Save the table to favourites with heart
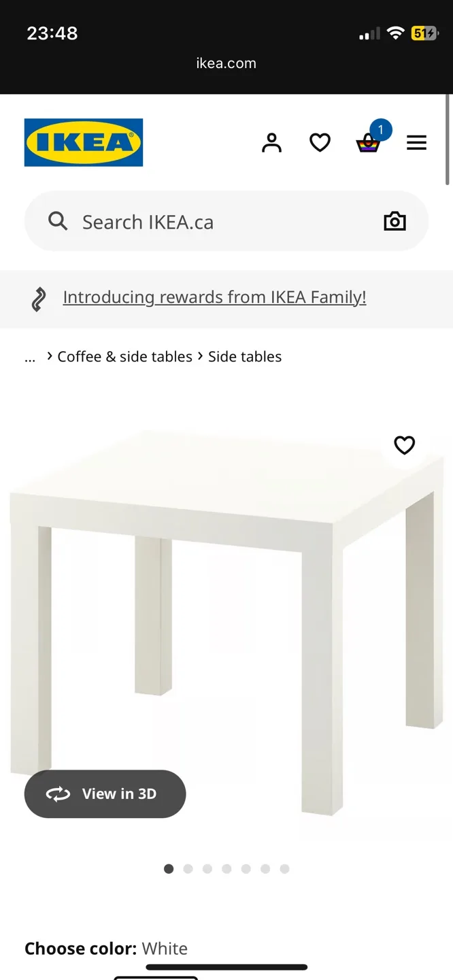The height and width of the screenshot is (980, 453). 405,445
